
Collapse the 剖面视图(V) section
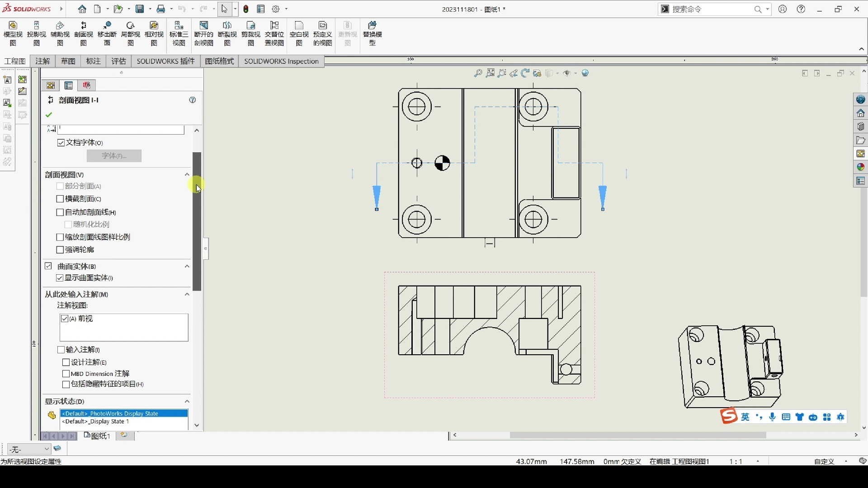(187, 174)
